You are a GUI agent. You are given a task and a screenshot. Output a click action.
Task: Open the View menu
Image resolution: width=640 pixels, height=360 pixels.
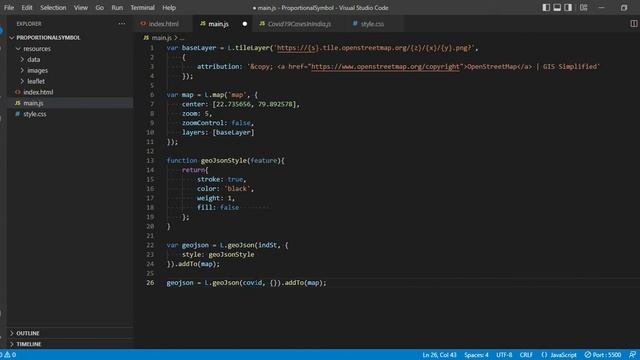(x=80, y=7)
